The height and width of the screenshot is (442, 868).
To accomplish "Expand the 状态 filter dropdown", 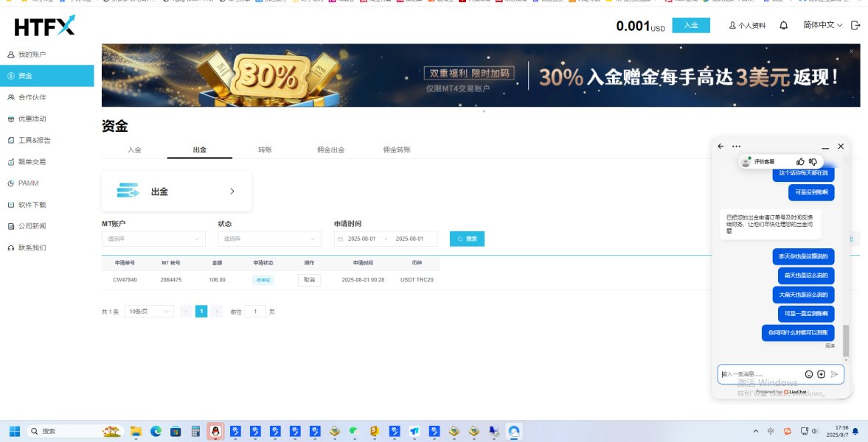I will (x=269, y=239).
